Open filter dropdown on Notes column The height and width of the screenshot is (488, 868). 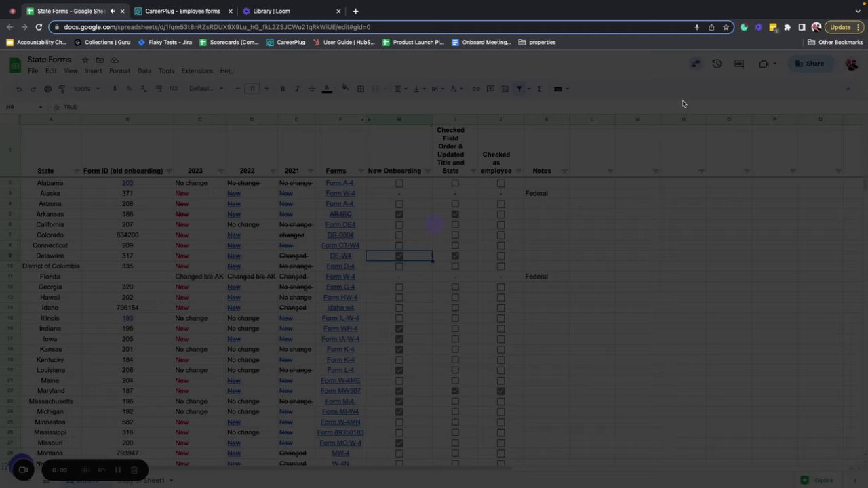pos(564,171)
